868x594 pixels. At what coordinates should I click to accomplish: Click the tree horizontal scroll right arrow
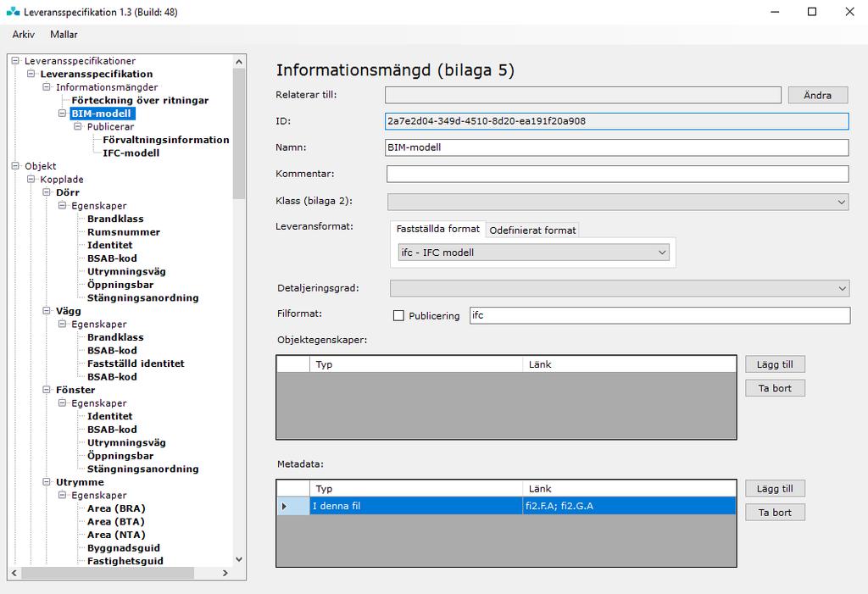tap(225, 573)
